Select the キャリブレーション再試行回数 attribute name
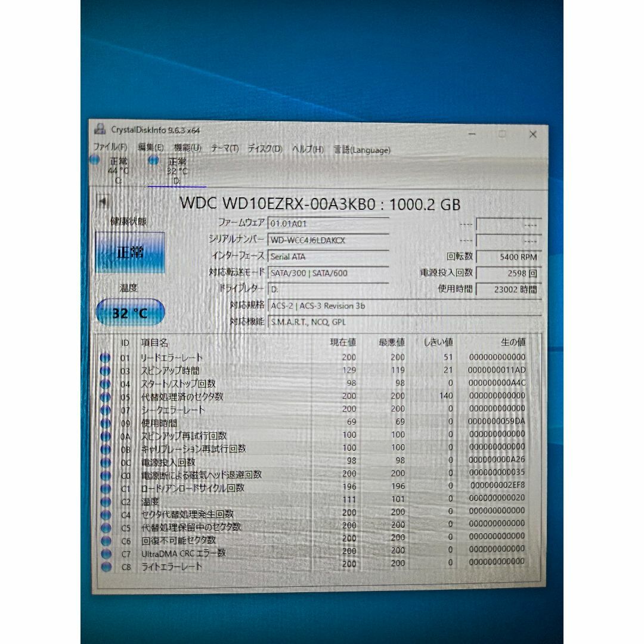Viewport: 644px width, 644px height. [x=193, y=449]
